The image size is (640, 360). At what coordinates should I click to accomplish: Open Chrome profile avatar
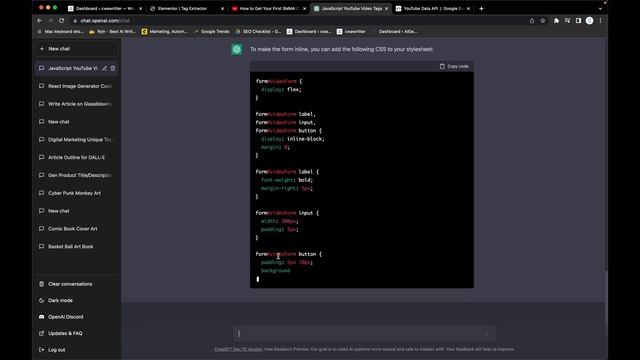(589, 20)
